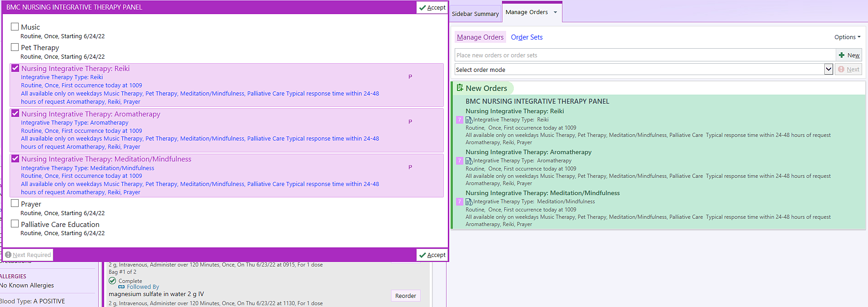Click the green Complete checkmark icon
The image size is (868, 307).
(x=112, y=281)
